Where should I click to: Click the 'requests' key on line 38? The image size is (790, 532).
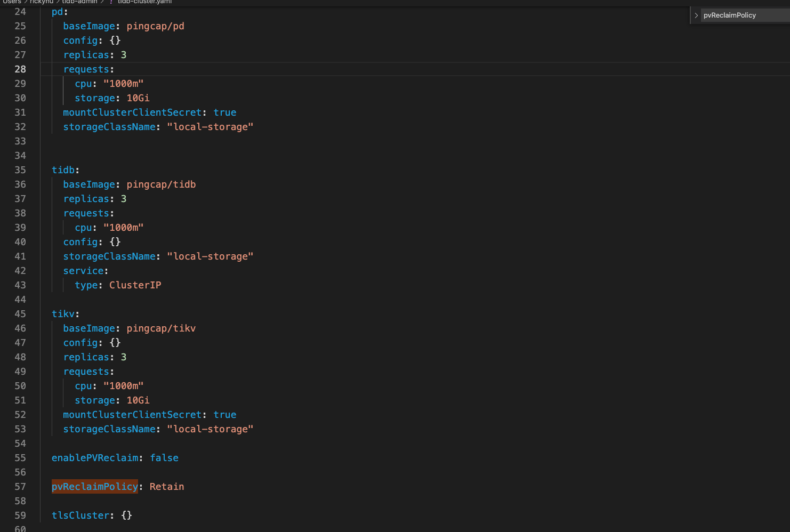[x=86, y=213]
